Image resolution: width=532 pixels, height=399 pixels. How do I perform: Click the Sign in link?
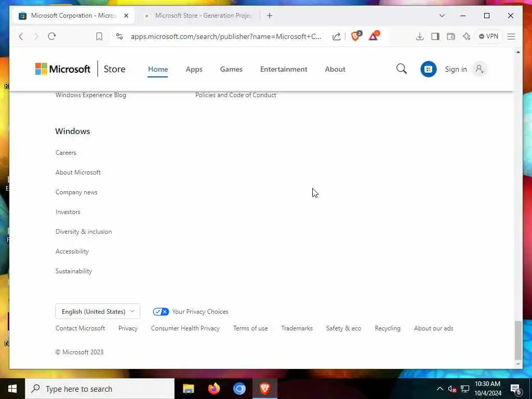(x=456, y=69)
